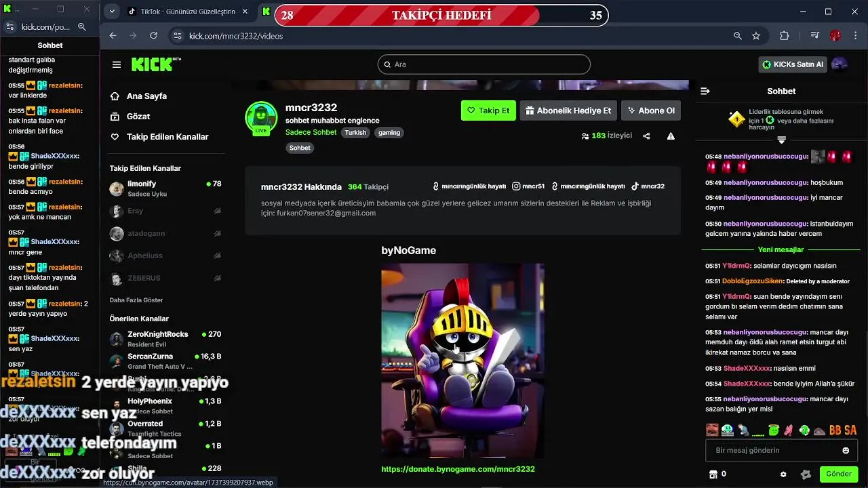
Task: Insert the BB emote
Action: click(x=835, y=430)
